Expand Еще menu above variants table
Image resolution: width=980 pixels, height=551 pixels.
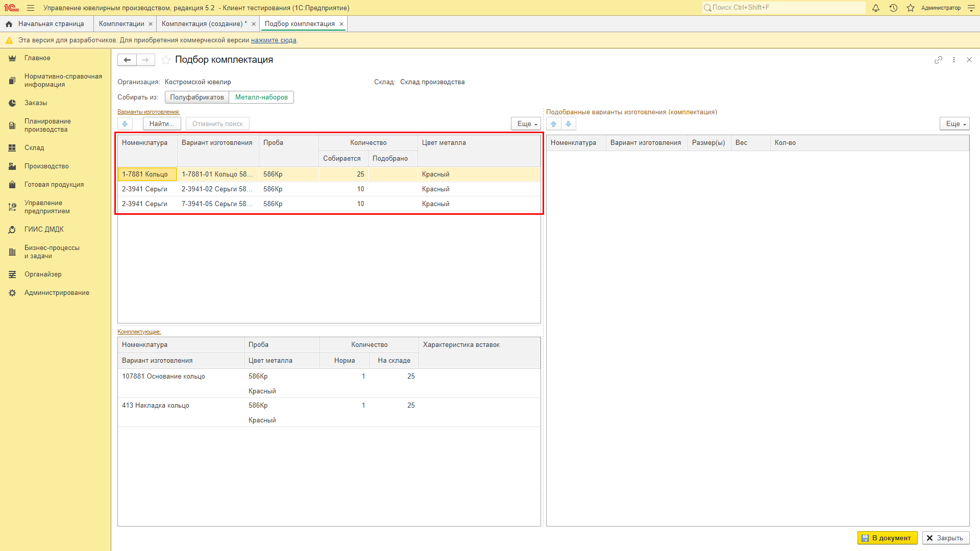point(526,123)
